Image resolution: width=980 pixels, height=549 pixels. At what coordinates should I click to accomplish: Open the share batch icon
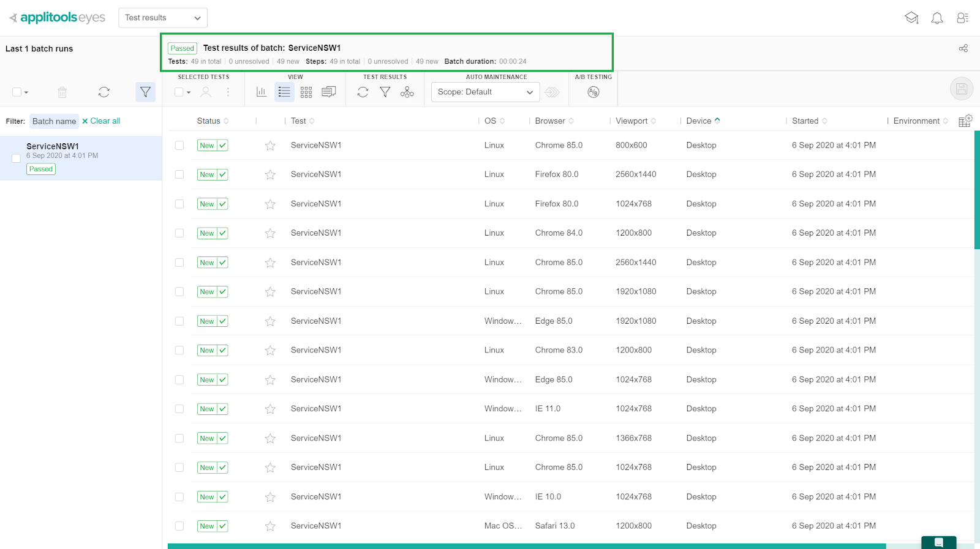coord(963,48)
